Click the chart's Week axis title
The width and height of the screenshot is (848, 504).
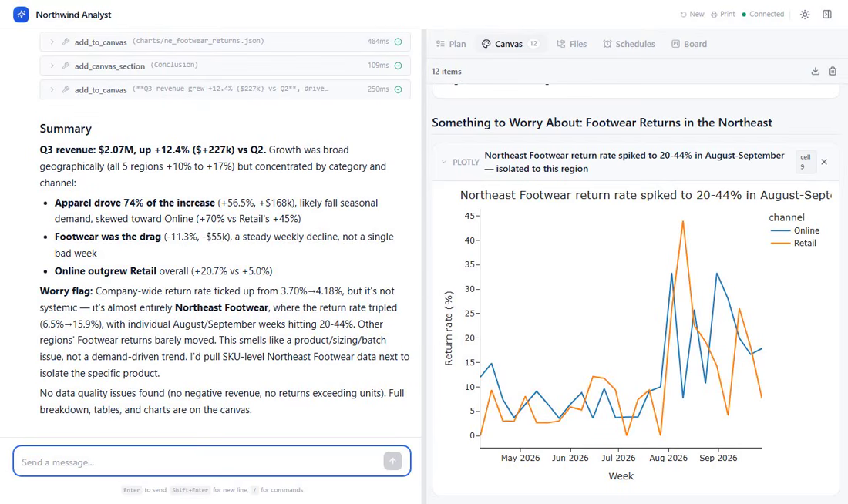(621, 476)
